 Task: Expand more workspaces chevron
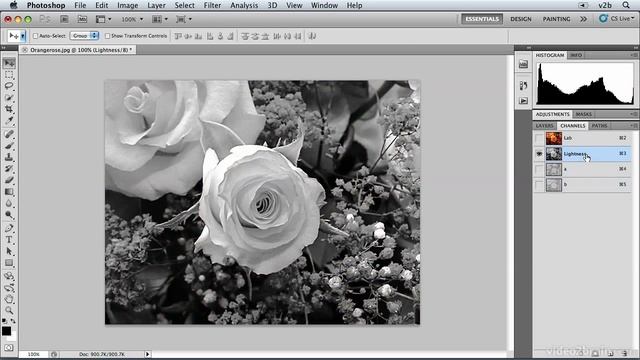[583, 19]
